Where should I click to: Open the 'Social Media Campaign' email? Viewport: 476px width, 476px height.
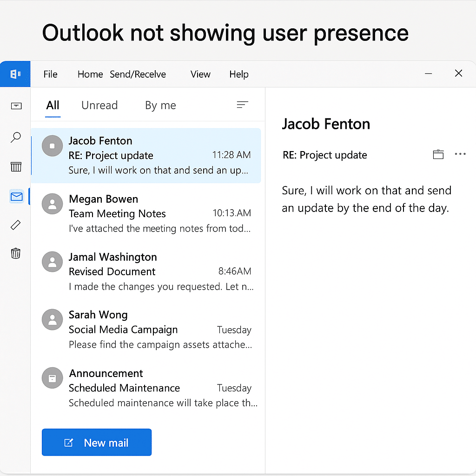146,330
